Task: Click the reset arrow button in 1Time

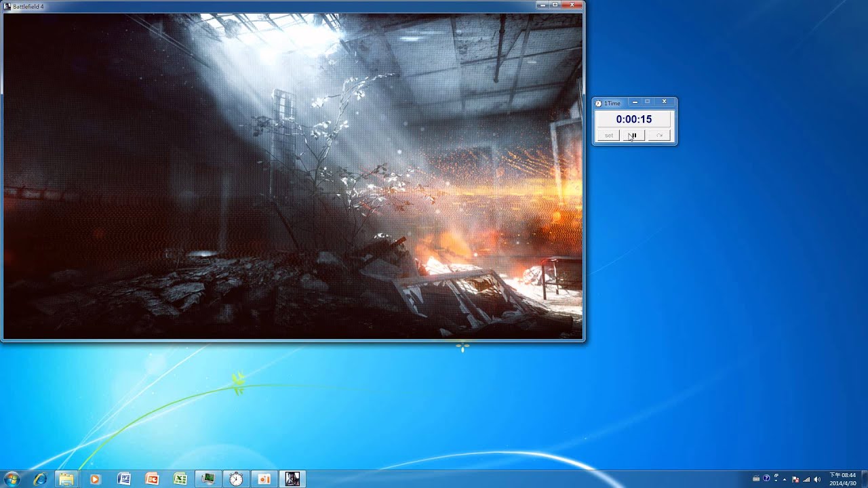Action: pos(658,136)
